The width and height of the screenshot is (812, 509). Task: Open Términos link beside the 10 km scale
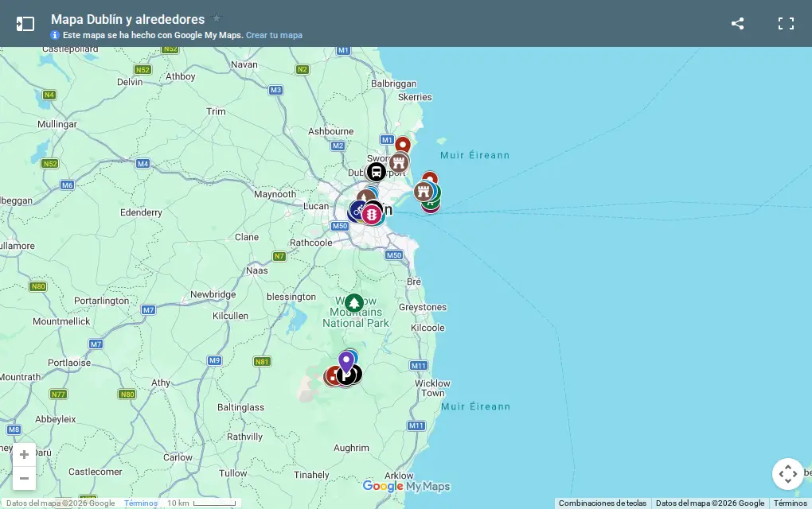coord(140,503)
